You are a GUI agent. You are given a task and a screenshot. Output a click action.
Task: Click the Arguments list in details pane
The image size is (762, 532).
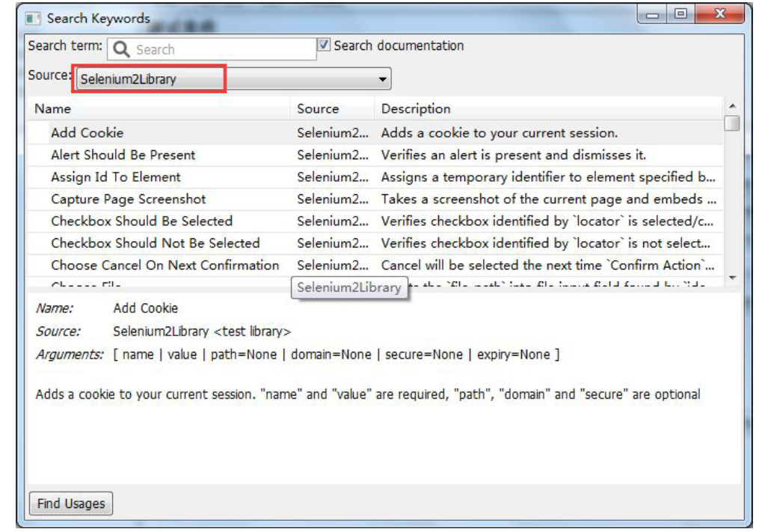(337, 354)
